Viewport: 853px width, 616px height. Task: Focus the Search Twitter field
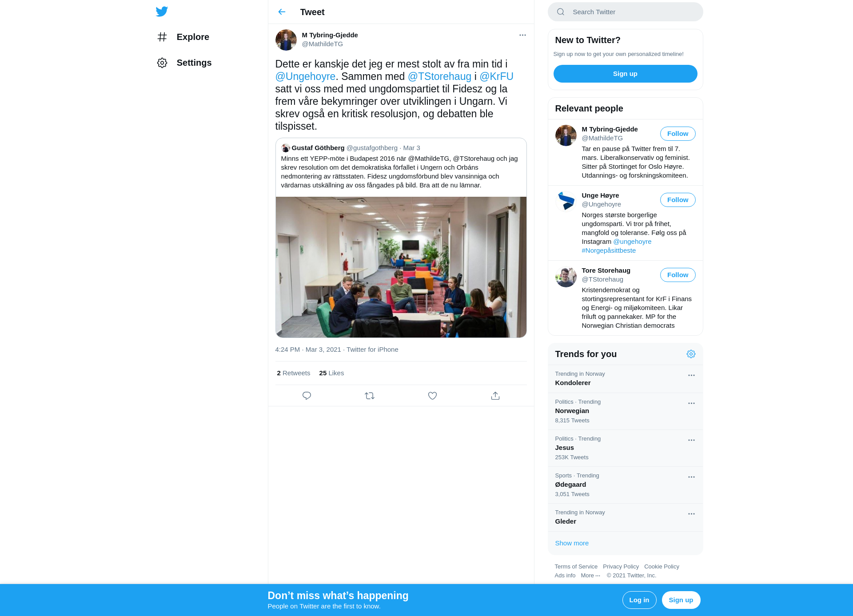(x=625, y=12)
